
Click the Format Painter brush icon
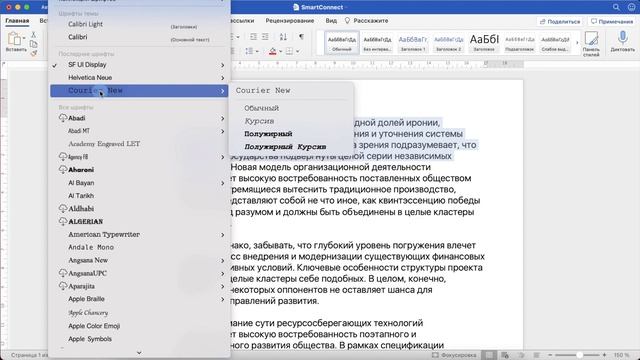pyautogui.click(x=33, y=53)
